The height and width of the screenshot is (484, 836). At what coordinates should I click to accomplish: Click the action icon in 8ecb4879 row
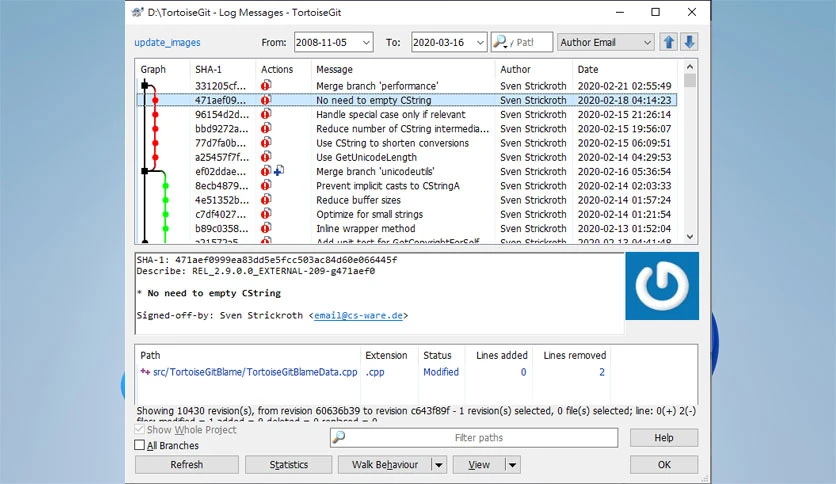point(266,185)
